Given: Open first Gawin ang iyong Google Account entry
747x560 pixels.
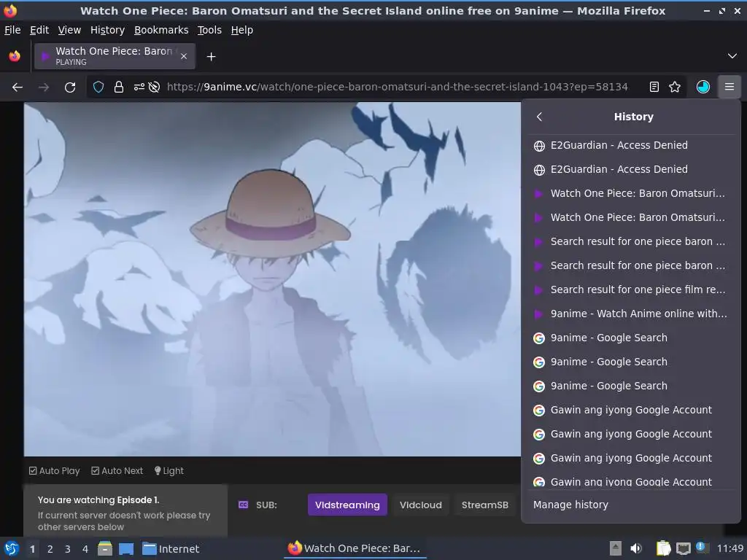Looking at the screenshot, I should pyautogui.click(x=631, y=410).
